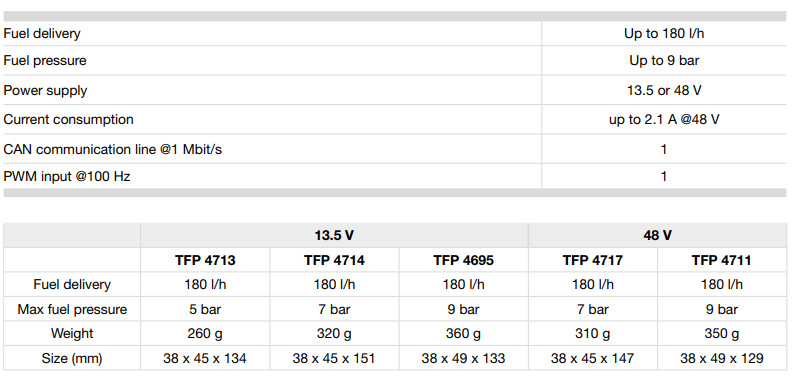Screen dimensions: 801x381
Task: Click the 260 g weight cell
Action: point(205,334)
